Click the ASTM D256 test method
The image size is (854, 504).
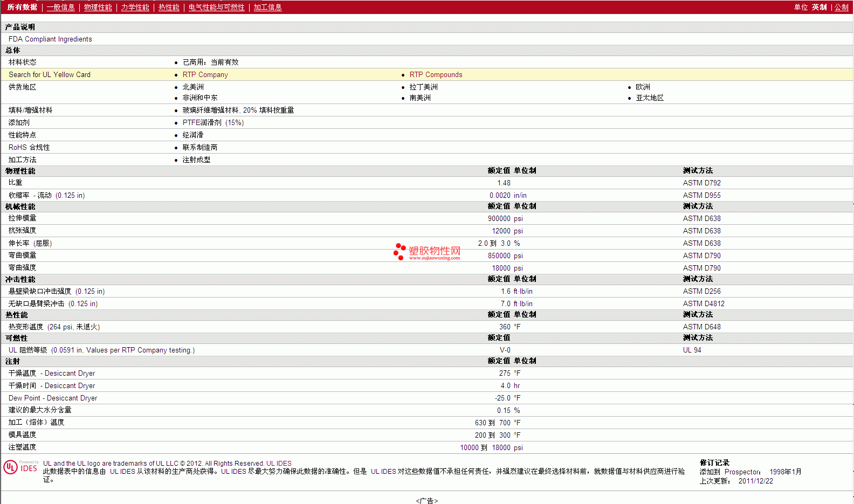coord(702,292)
